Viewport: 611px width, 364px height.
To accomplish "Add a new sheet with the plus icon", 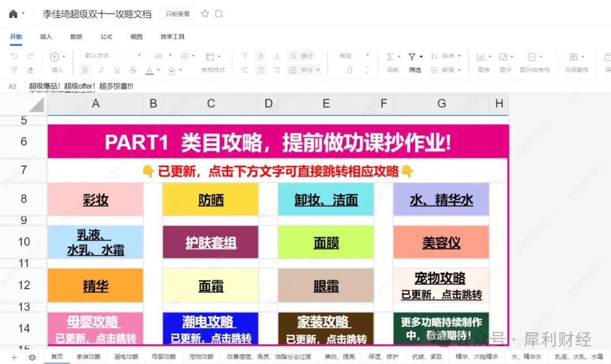I will tap(14, 357).
